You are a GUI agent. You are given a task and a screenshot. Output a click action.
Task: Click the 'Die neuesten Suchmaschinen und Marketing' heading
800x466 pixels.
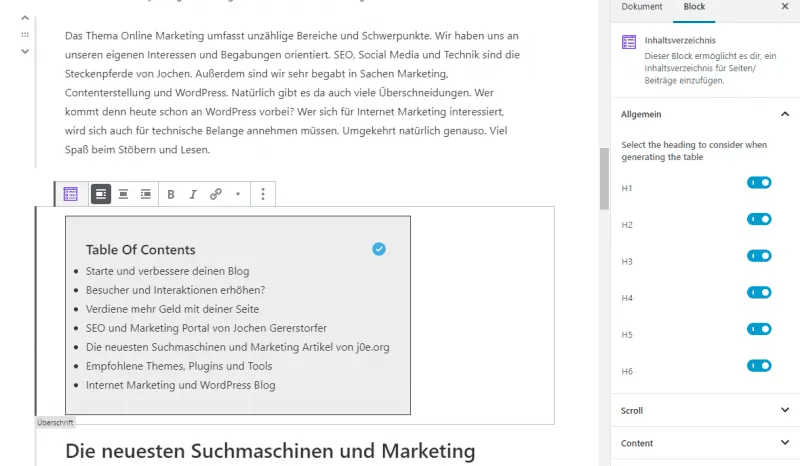270,451
